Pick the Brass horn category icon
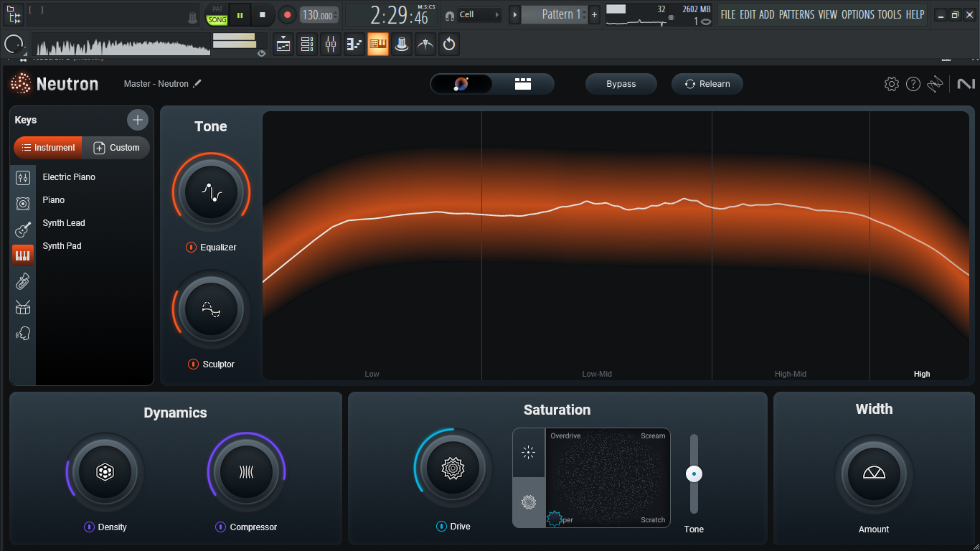This screenshot has width=980, height=551. [23, 282]
